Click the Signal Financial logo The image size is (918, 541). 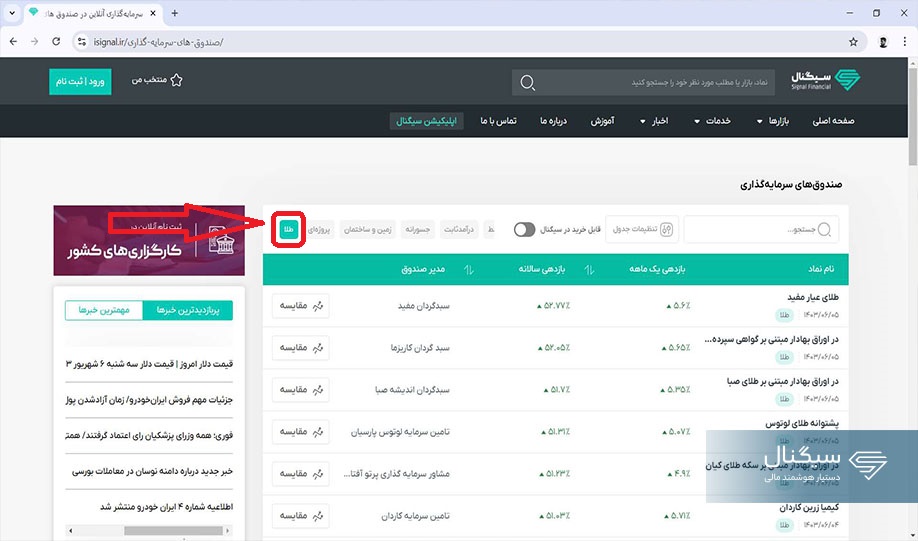point(826,80)
